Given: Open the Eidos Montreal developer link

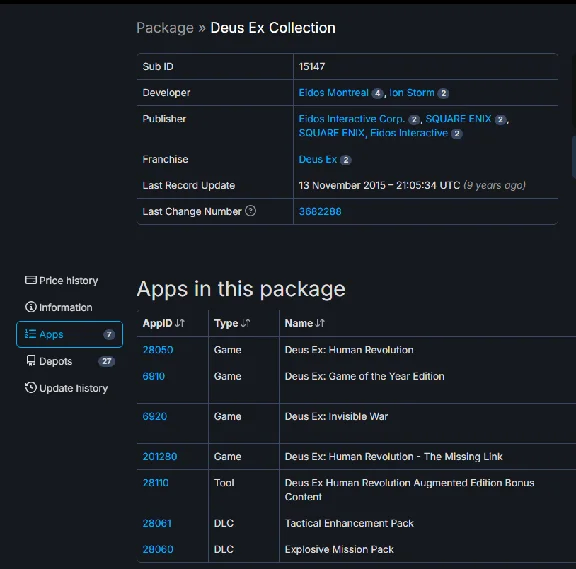Looking at the screenshot, I should point(333,93).
